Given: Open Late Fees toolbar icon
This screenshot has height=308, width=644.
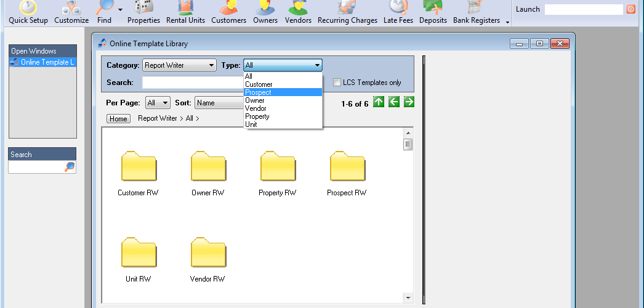Looking at the screenshot, I should pyautogui.click(x=398, y=12).
